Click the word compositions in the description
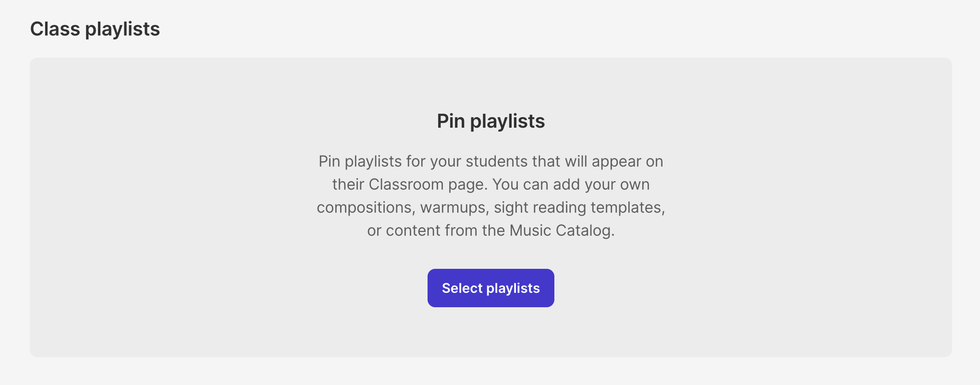This screenshot has width=980, height=385. [364, 208]
